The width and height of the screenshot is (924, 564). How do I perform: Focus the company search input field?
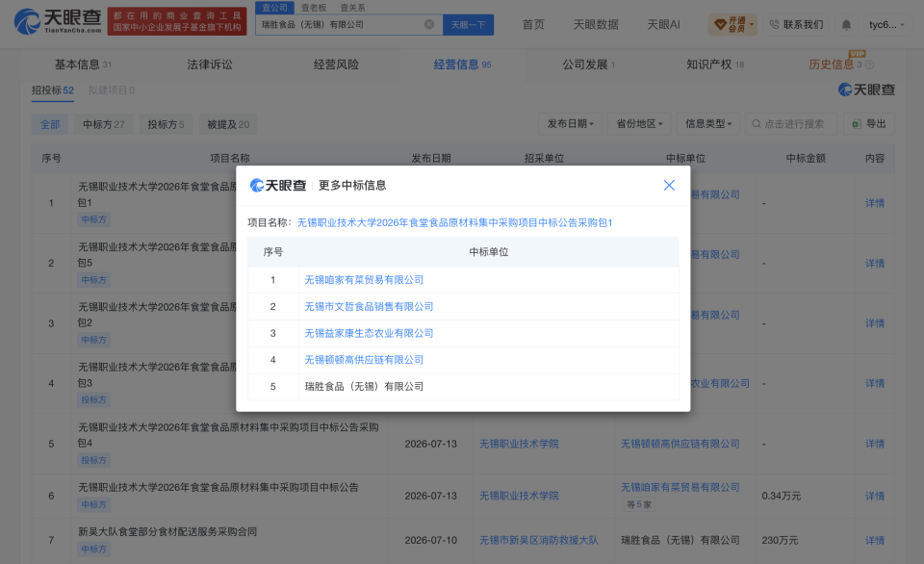(x=348, y=25)
